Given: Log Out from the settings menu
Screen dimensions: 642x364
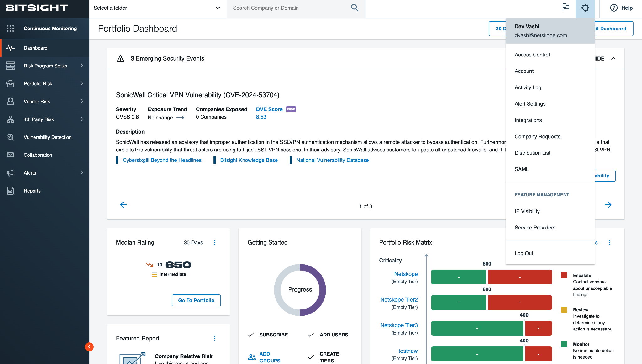Looking at the screenshot, I should click(550, 253).
